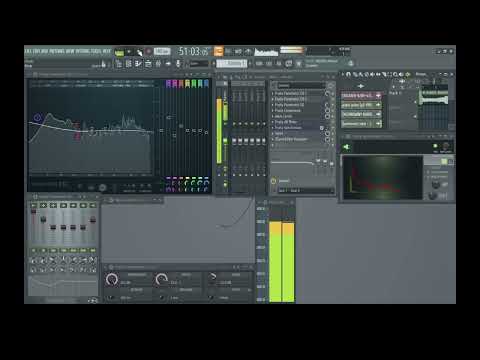The height and width of the screenshot is (360, 480).
Task: Open the Fruity Compressor slot's arrow menu
Action: [273, 110]
